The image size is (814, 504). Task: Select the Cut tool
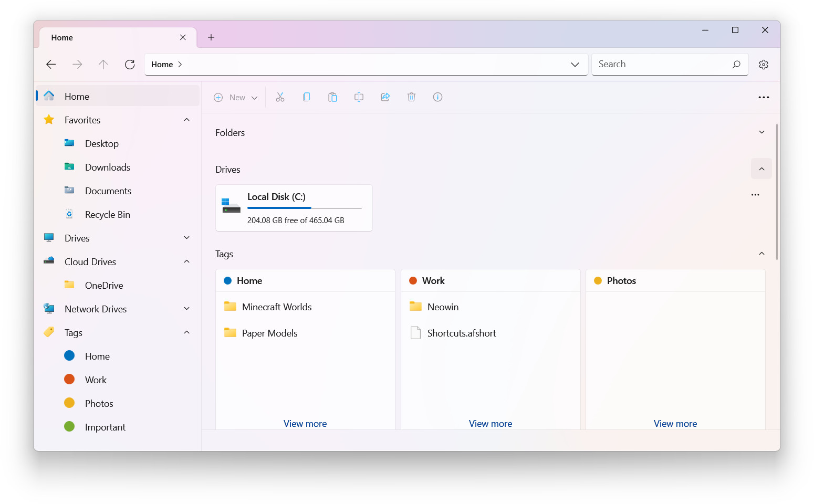[x=280, y=97]
